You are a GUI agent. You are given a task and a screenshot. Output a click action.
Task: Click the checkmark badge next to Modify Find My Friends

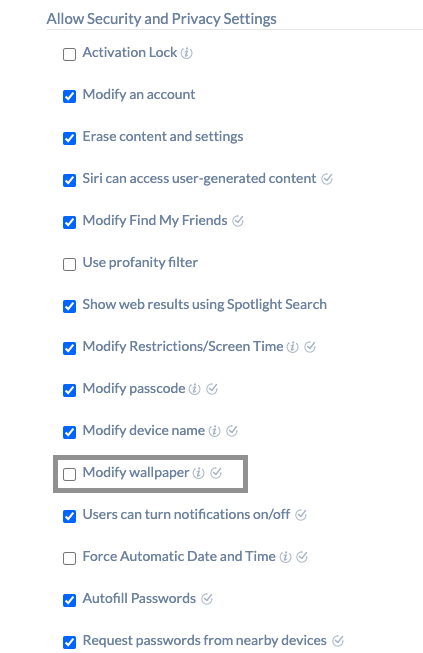tap(238, 221)
